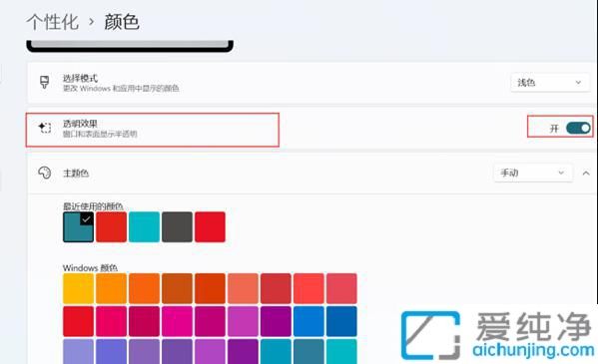Choose the hot magenta pink Windows color swatch

click(x=177, y=321)
